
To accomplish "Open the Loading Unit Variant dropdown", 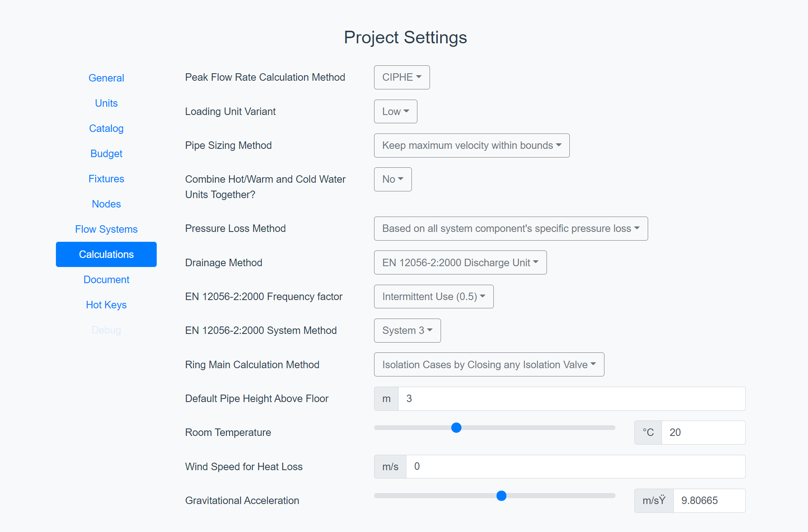I will coord(395,111).
